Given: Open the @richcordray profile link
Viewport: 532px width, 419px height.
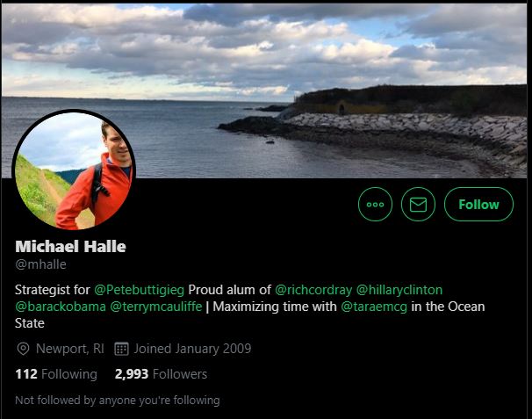Looking at the screenshot, I should click(313, 290).
